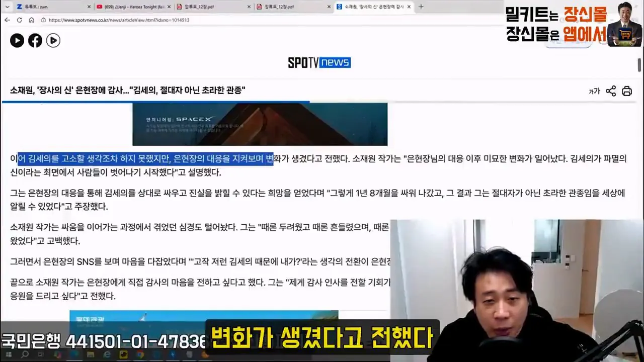644x362 pixels.
Task: Reload the page with the refresh icon
Action: pyautogui.click(x=19, y=20)
